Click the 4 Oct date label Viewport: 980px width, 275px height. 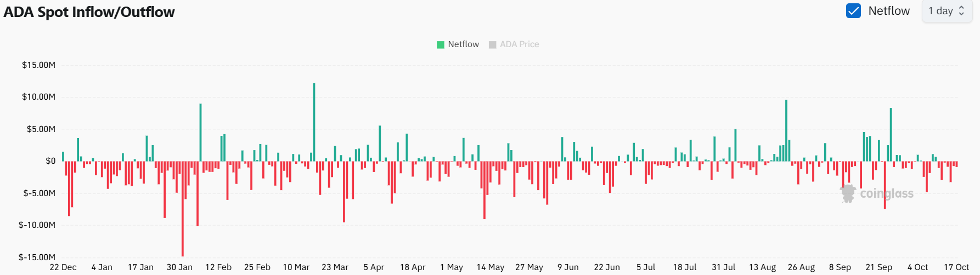click(917, 267)
